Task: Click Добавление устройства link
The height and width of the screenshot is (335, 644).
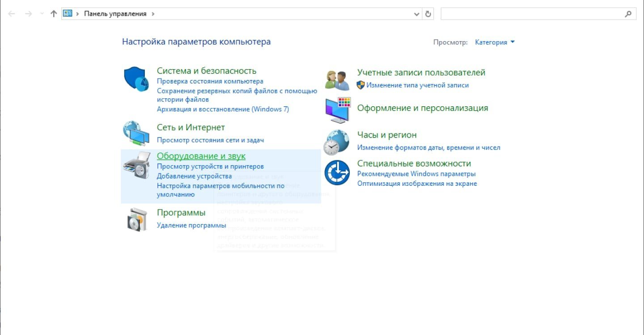Action: [194, 176]
